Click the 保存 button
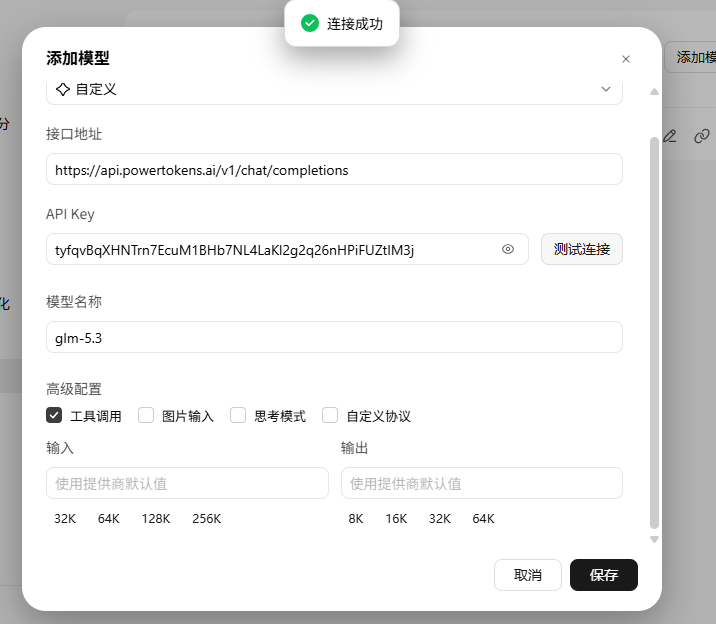The image size is (716, 624). [x=604, y=575]
